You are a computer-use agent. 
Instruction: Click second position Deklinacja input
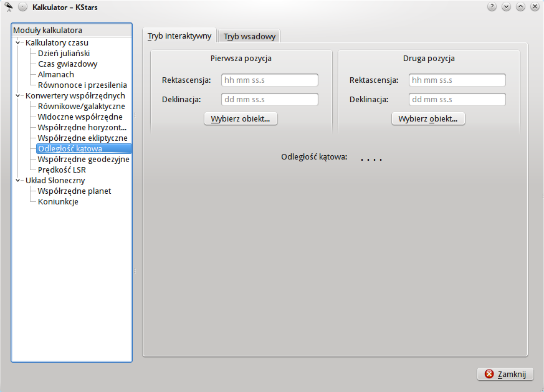pos(457,100)
